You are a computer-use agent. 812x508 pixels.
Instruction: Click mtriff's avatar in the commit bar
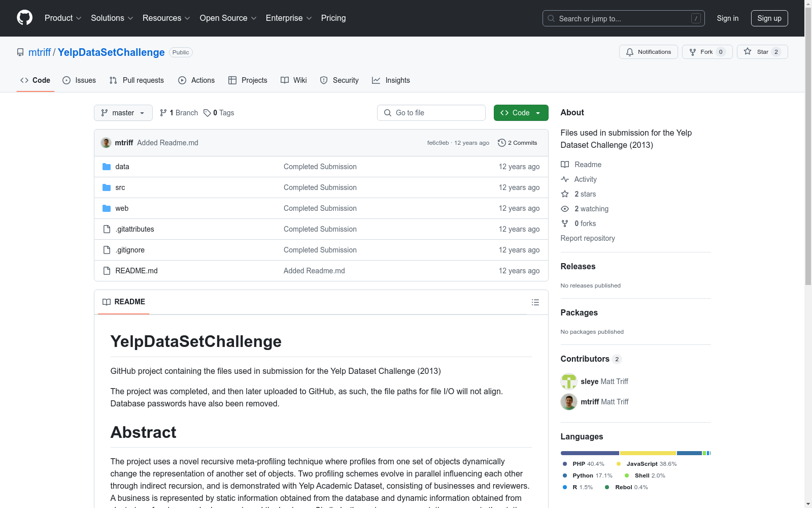(106, 143)
